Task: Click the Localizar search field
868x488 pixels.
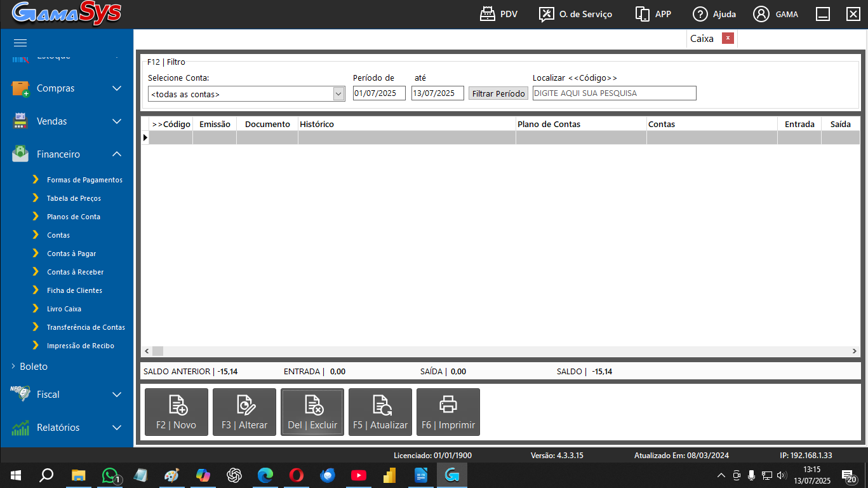Action: (614, 93)
